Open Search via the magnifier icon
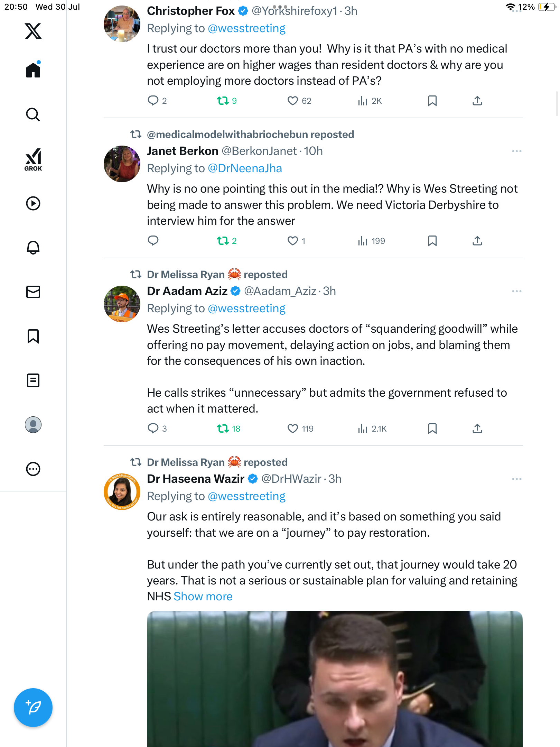Viewport: 560px width, 747px height. pyautogui.click(x=33, y=114)
